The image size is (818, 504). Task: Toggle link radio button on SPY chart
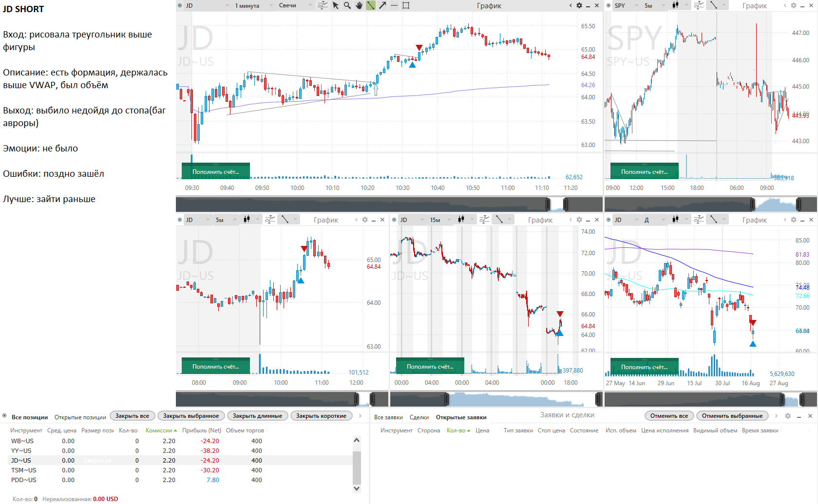point(609,5)
